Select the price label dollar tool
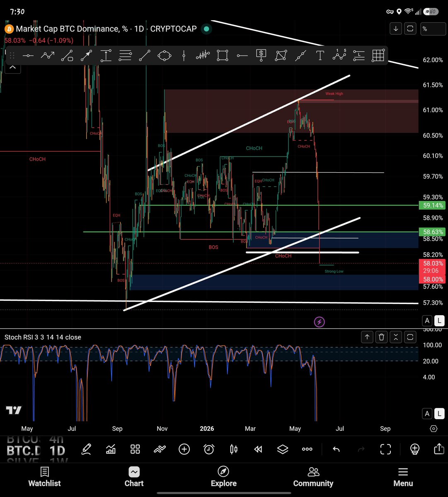Viewport: 448px width, 497px height. [261, 55]
